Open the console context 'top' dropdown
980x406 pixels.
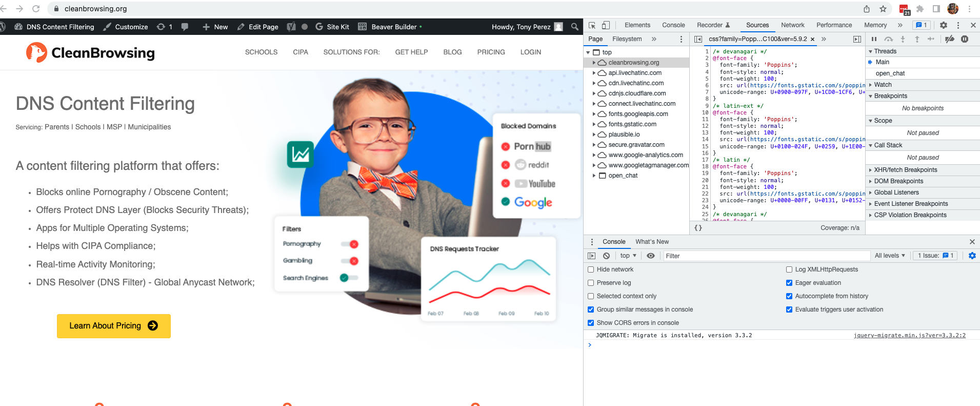coord(628,256)
